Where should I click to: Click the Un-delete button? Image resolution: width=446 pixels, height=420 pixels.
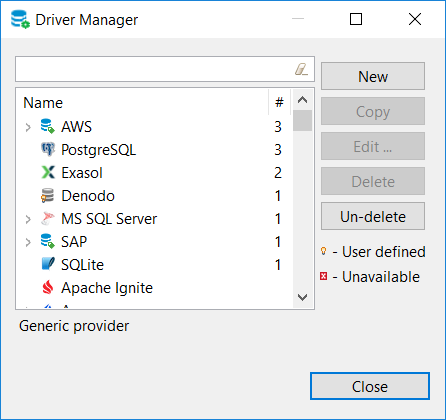click(373, 216)
